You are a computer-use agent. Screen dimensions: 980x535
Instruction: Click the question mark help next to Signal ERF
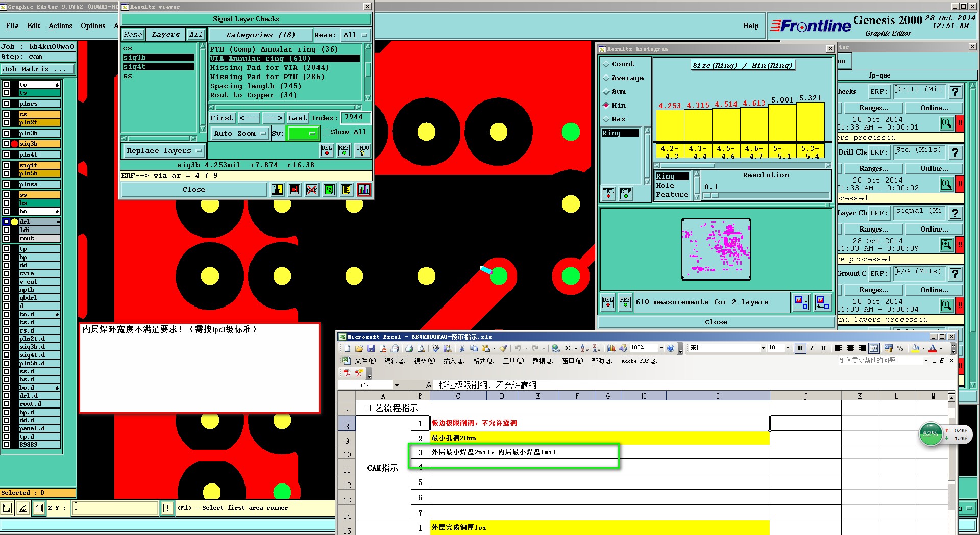pyautogui.click(x=955, y=213)
